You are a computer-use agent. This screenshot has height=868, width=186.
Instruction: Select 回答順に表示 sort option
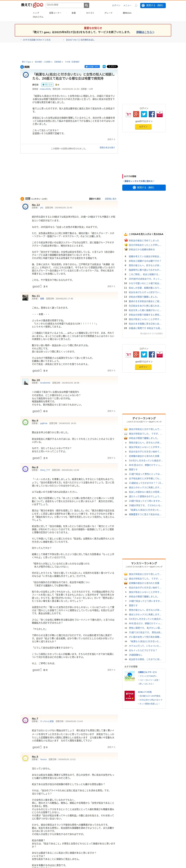coord(110,199)
